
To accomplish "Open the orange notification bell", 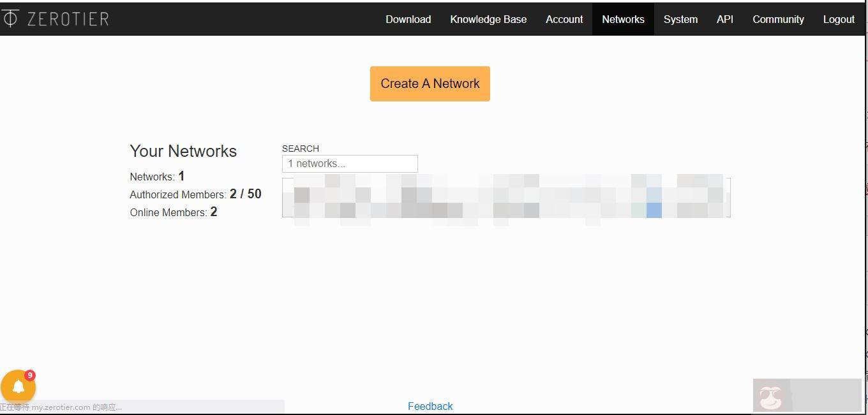I will [x=18, y=386].
